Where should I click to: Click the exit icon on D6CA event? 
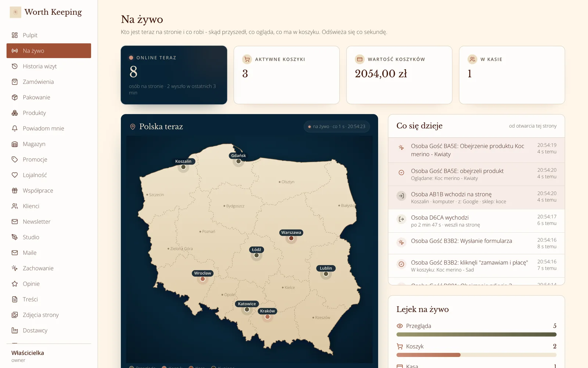pos(401,219)
